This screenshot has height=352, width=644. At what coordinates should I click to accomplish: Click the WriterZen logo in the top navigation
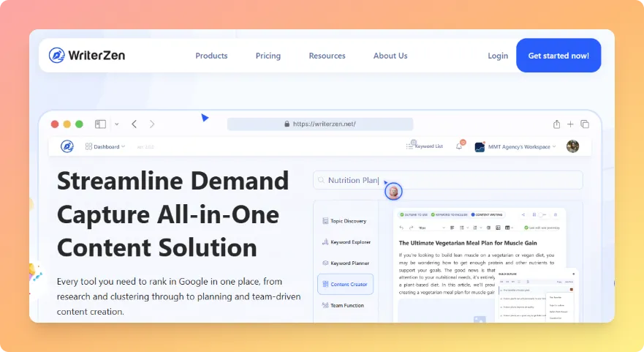coord(87,55)
